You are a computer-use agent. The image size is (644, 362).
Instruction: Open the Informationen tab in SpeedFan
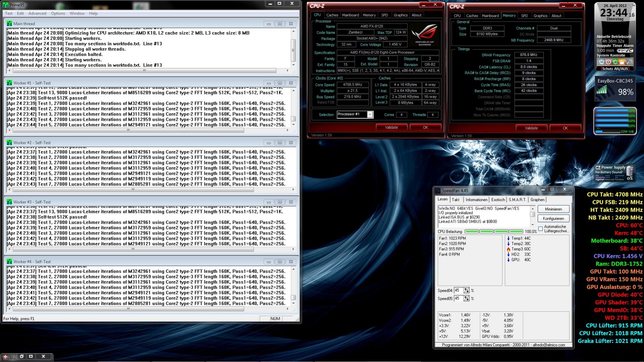click(x=477, y=200)
